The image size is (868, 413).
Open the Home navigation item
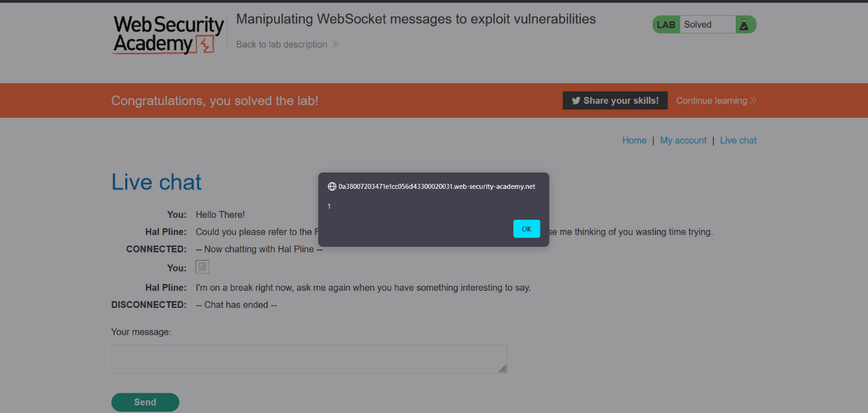point(634,140)
